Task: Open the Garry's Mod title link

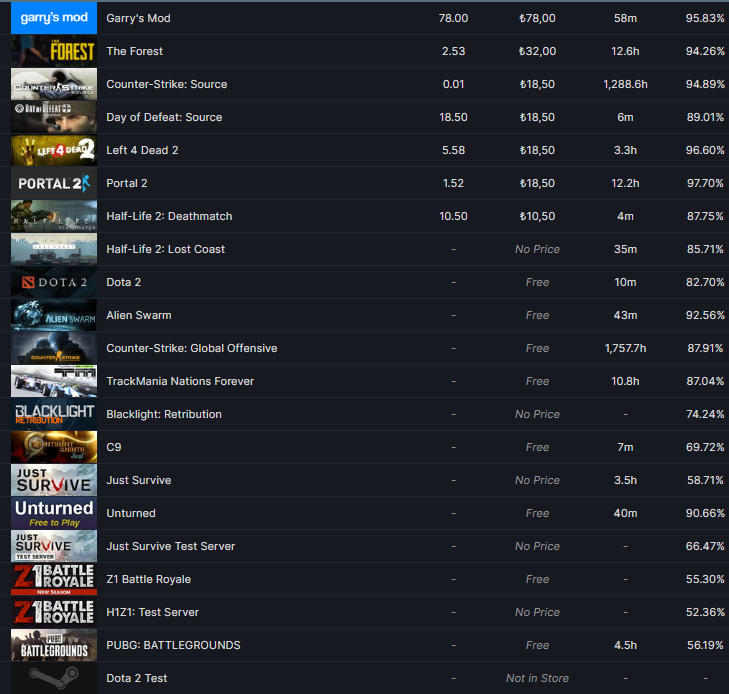Action: point(138,18)
